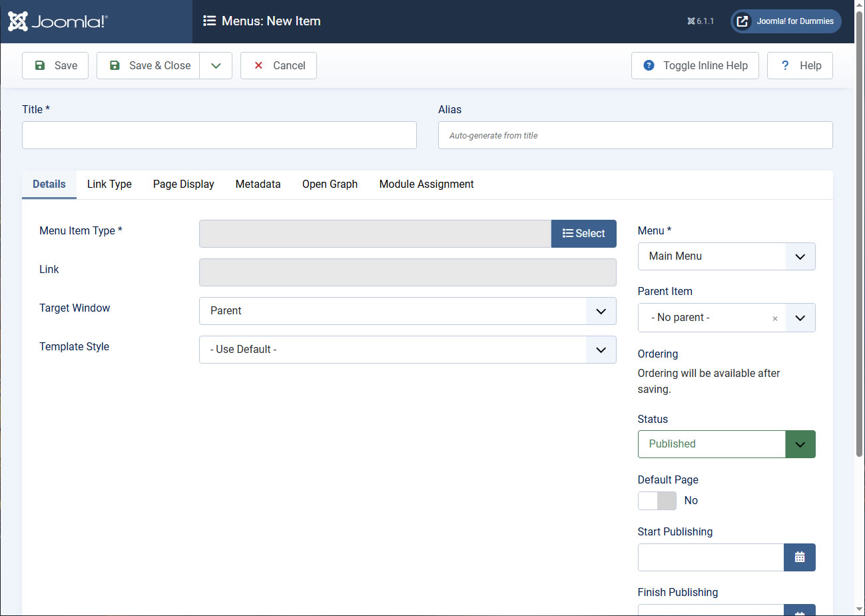Switch to the Details tab

click(49, 184)
